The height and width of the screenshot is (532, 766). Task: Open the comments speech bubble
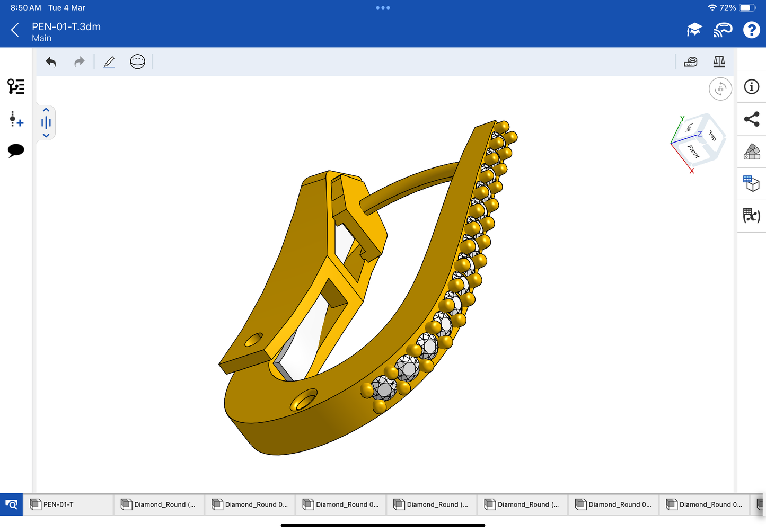point(16,150)
